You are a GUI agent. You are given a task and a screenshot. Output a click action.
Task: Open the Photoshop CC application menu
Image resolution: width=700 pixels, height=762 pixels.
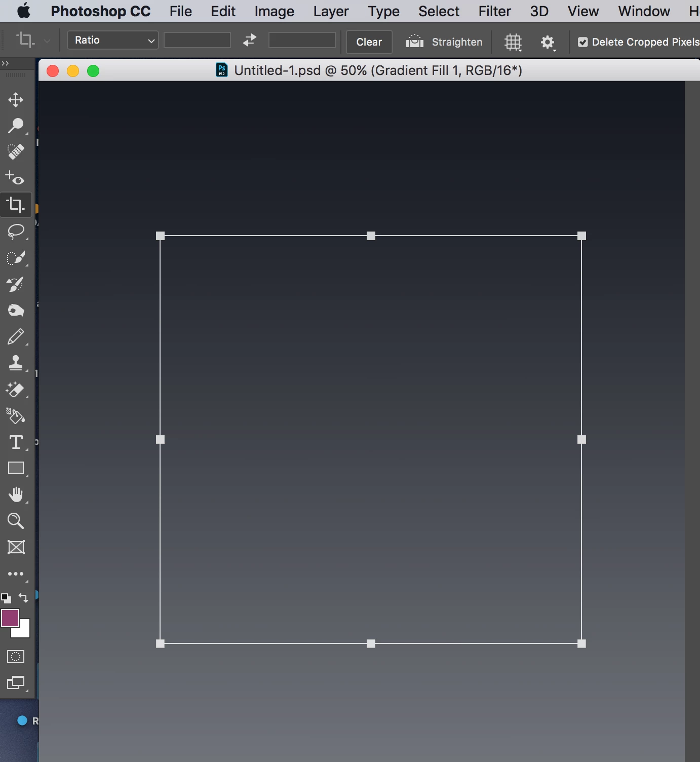tap(101, 11)
